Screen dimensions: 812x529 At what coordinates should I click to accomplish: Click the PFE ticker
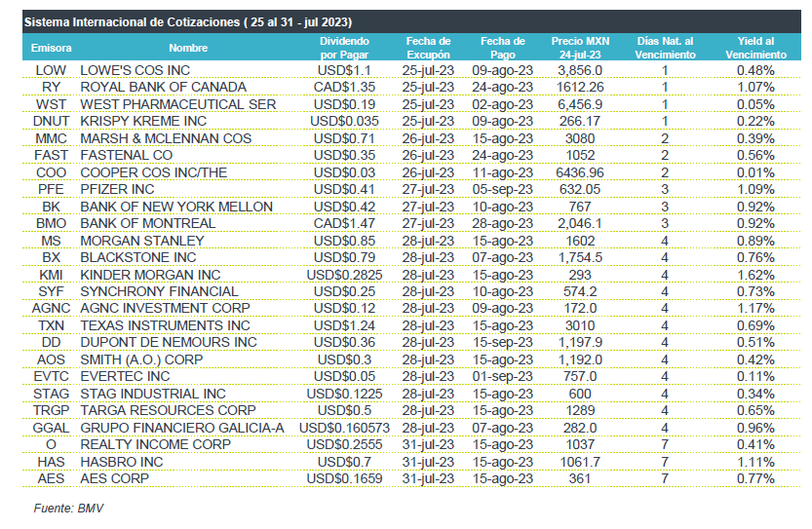tap(51, 189)
